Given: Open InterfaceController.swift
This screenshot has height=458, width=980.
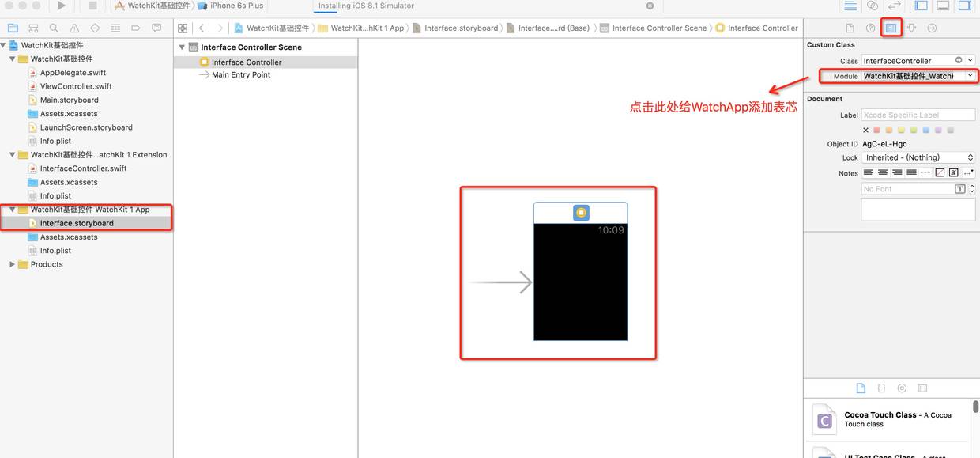Looking at the screenshot, I should (83, 168).
